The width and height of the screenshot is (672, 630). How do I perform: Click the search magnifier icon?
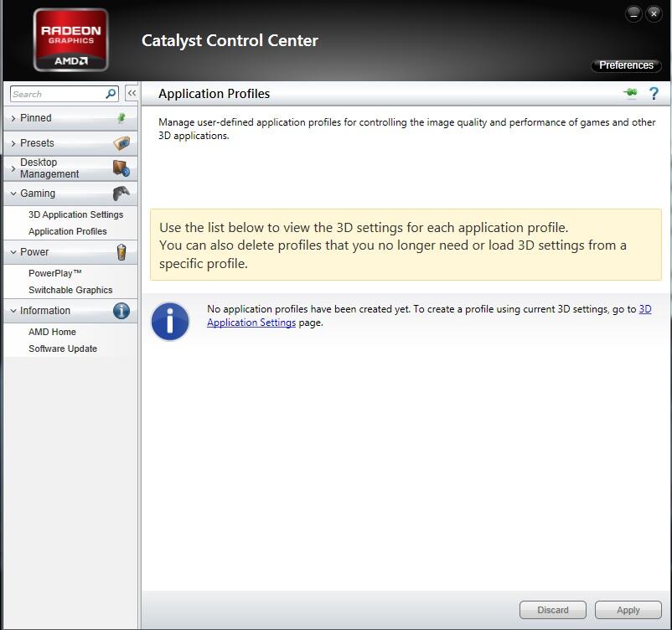pyautogui.click(x=111, y=94)
